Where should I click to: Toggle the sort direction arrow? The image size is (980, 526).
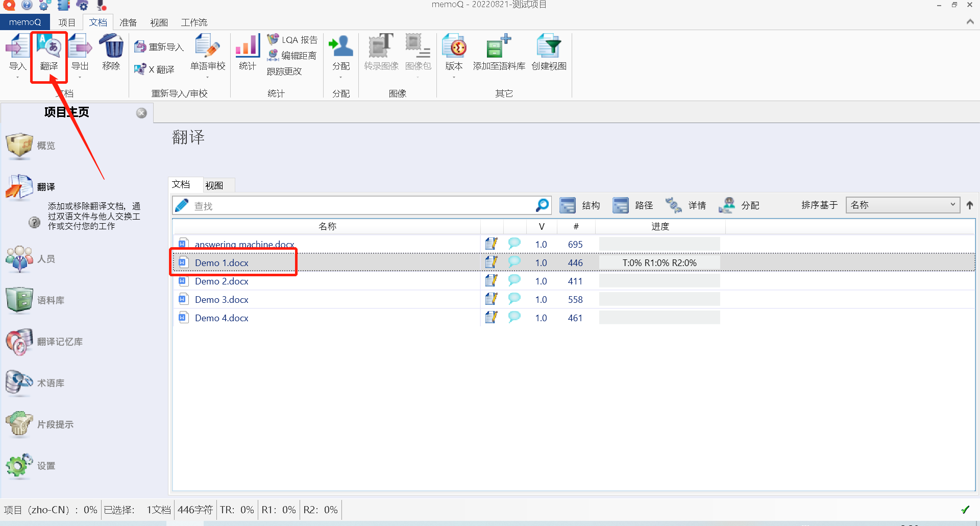970,205
